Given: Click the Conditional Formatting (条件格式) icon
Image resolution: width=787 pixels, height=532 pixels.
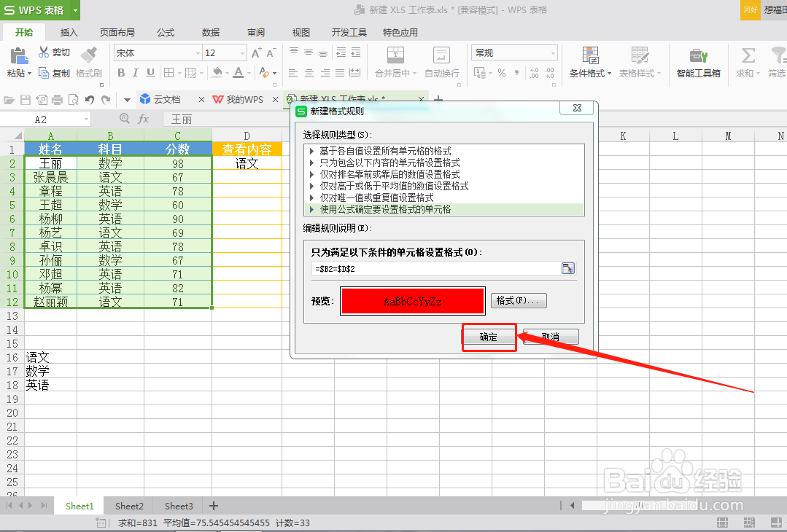Looking at the screenshot, I should point(590,55).
